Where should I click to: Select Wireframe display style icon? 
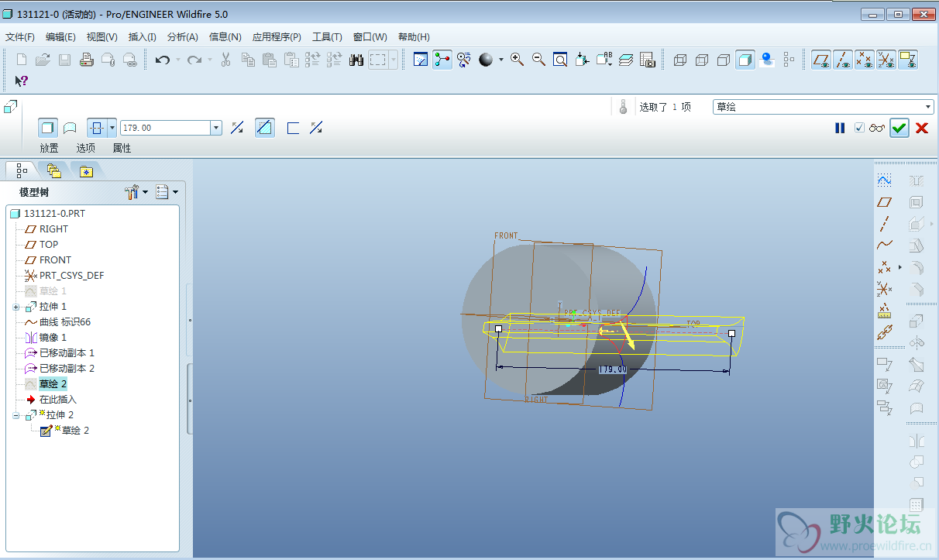pos(680,60)
